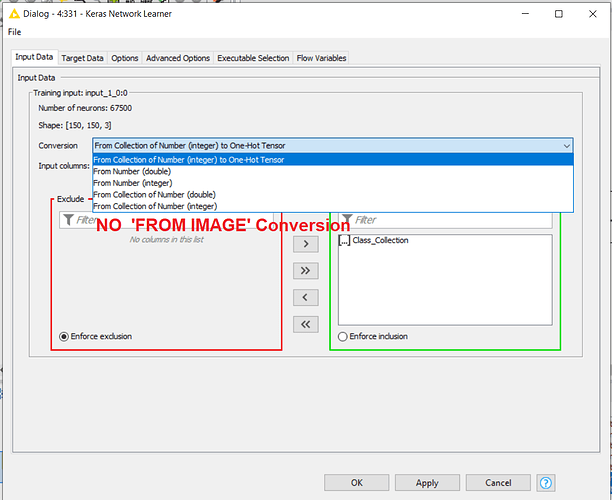Viewport: 612px width, 500px height.
Task: Click the KNIME warning triangle title icon
Action: point(14,14)
